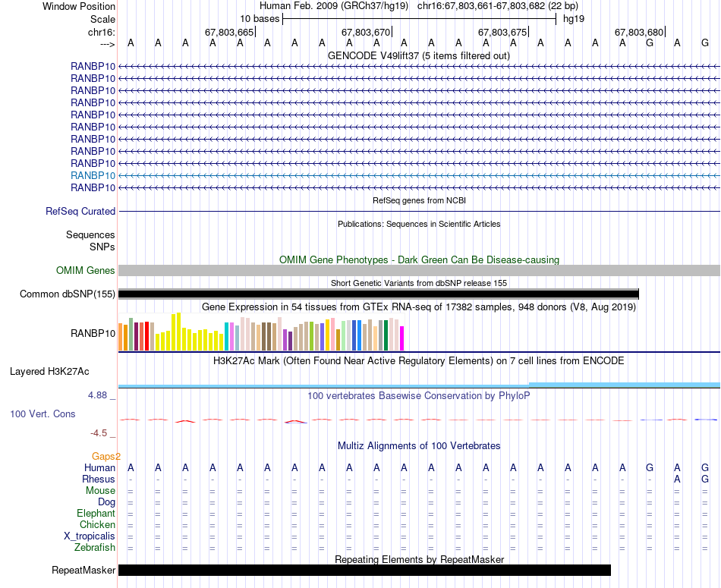Open Publications: Sequences in Scientific Articles title
Image resolution: width=721 pixels, height=588 pixels.
pos(419,224)
